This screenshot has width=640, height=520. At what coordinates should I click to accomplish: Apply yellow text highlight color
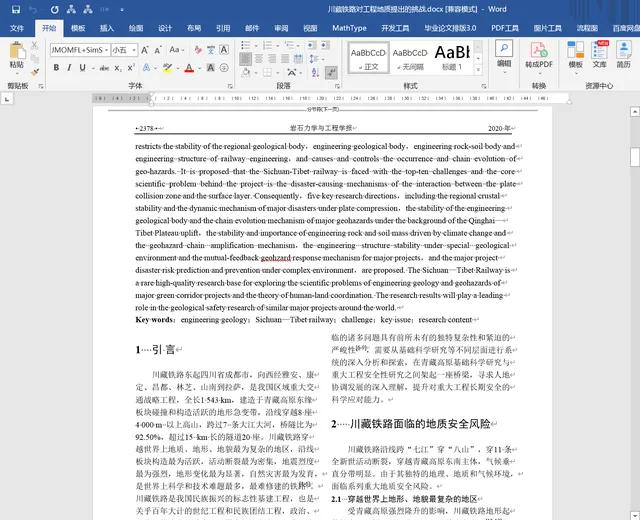pos(167,68)
